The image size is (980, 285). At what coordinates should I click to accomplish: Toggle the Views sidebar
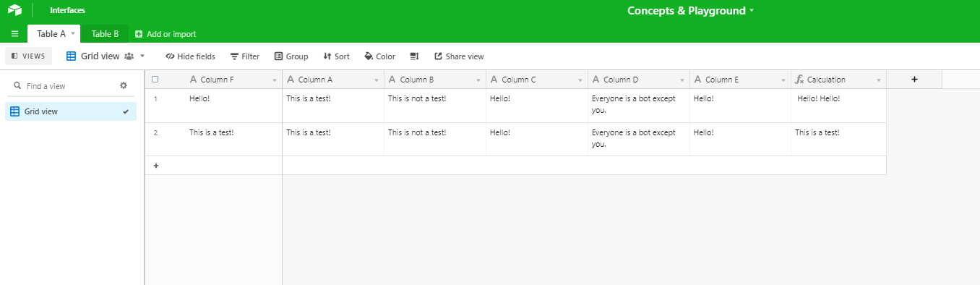28,56
